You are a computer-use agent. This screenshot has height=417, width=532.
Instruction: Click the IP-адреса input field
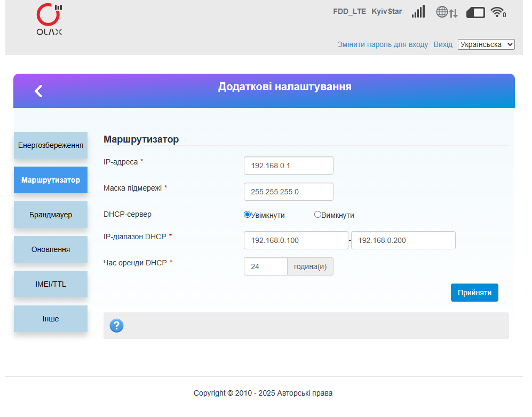tap(288, 166)
